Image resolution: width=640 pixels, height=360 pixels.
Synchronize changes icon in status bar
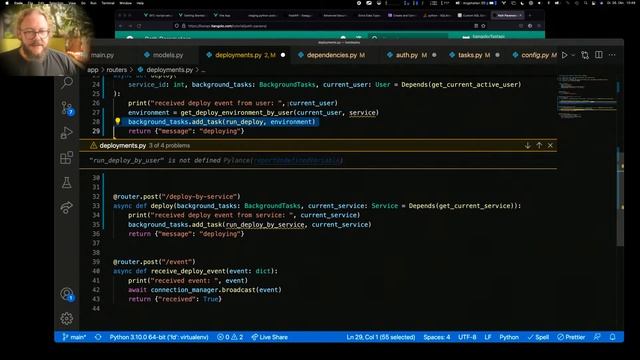(98, 337)
